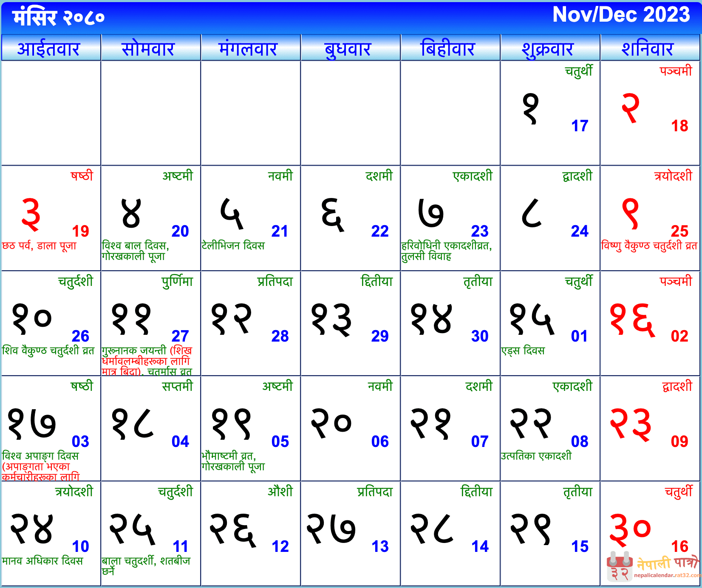Click the English date 23
This screenshot has height=588, width=702.
pyautogui.click(x=480, y=231)
